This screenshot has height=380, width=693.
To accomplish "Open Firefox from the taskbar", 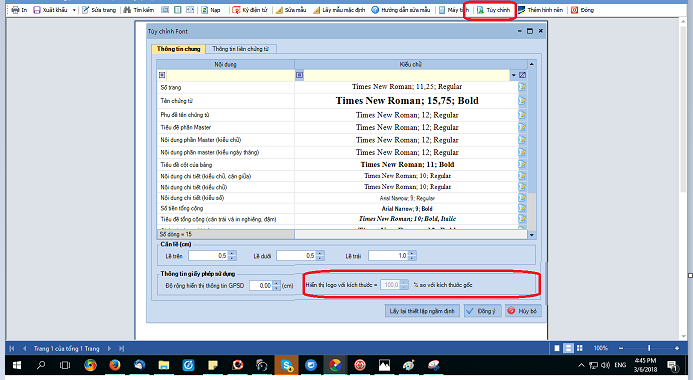I will click(x=115, y=365).
